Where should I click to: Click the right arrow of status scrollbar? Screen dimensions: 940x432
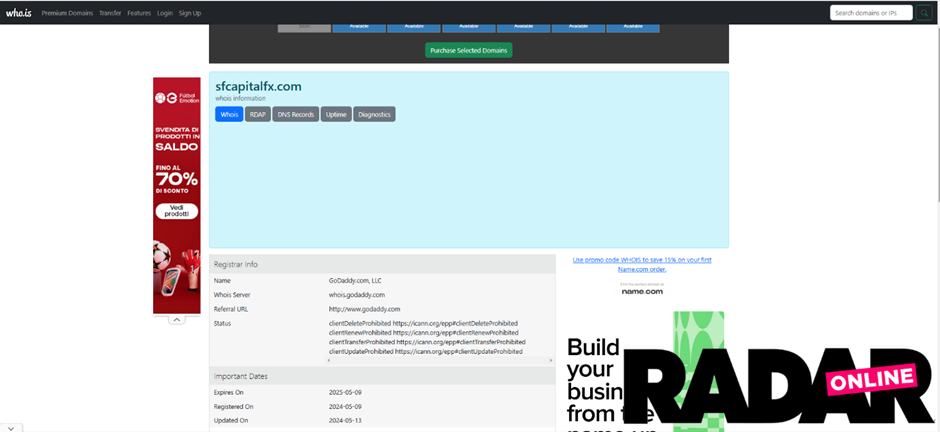coord(551,361)
